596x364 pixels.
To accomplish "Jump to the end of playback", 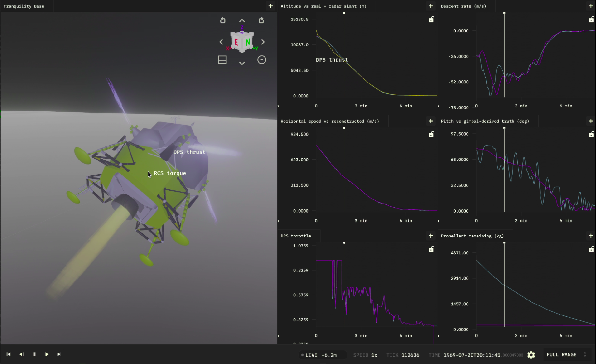I will pyautogui.click(x=59, y=354).
